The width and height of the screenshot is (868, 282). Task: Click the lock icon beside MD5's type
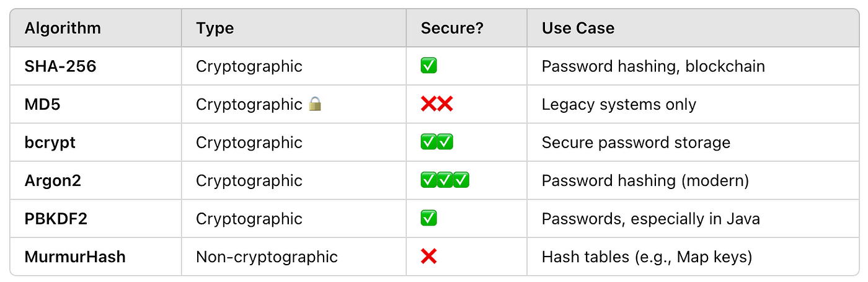(x=316, y=104)
